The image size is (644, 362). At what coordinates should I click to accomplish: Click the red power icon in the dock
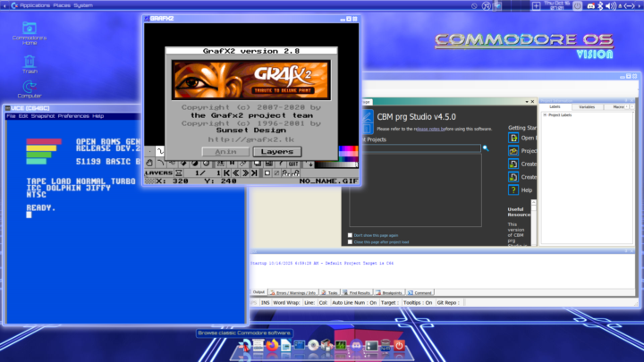click(x=399, y=346)
